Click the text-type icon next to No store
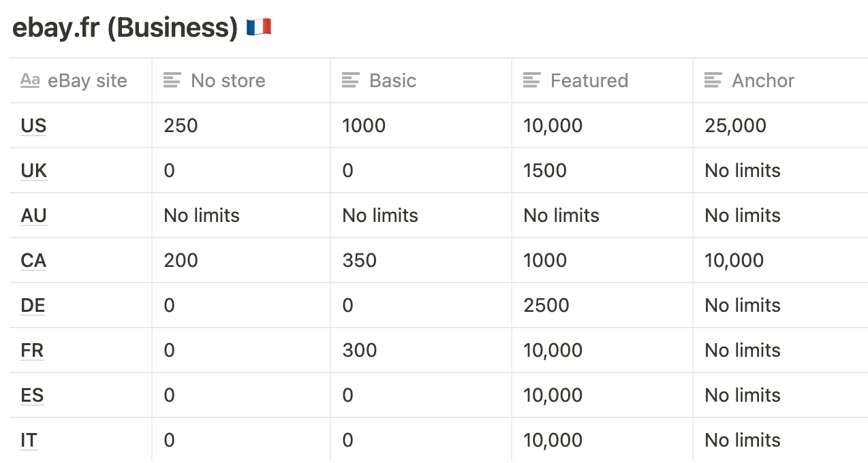868x463 pixels. 172,80
